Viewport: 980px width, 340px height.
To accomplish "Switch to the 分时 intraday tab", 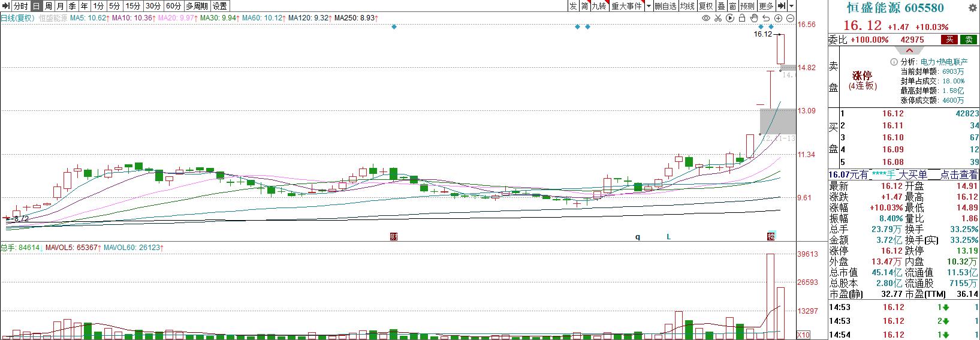I will point(21,6).
